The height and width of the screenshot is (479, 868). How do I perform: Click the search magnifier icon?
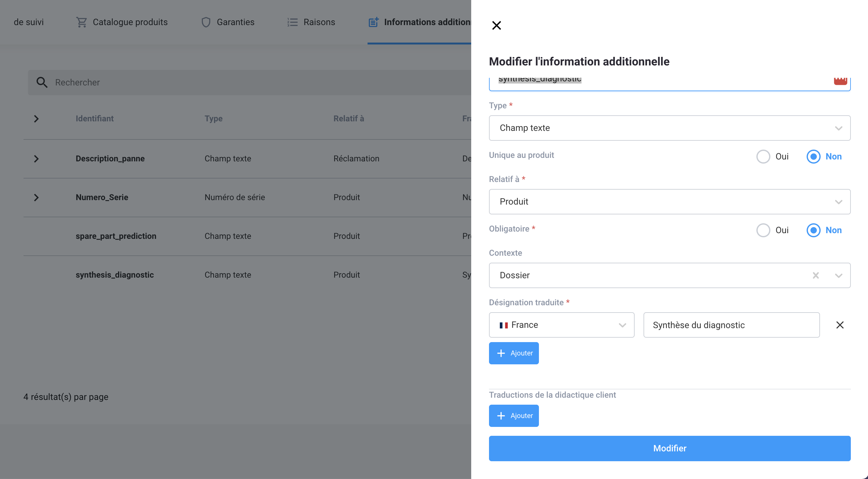pos(42,82)
